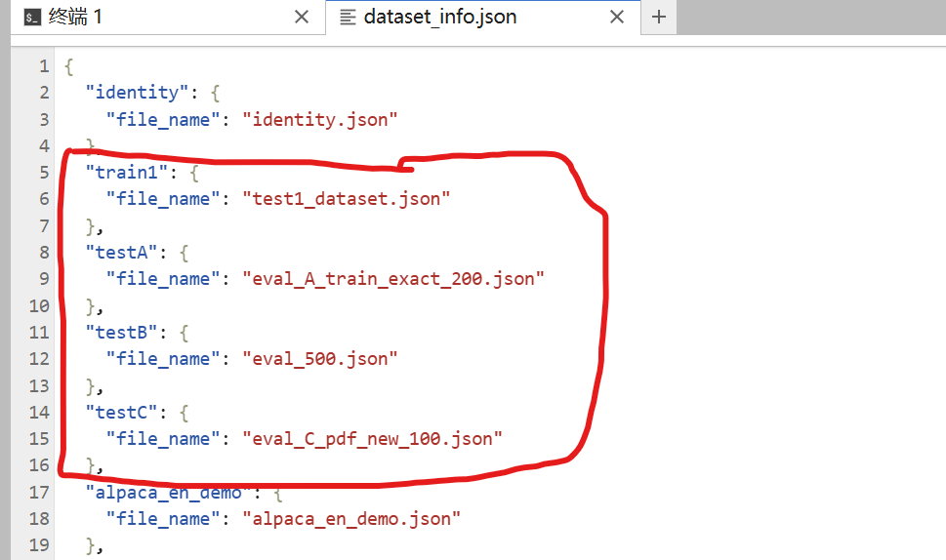
Task: Click the "test1_dataset.json" value
Action: (347, 199)
